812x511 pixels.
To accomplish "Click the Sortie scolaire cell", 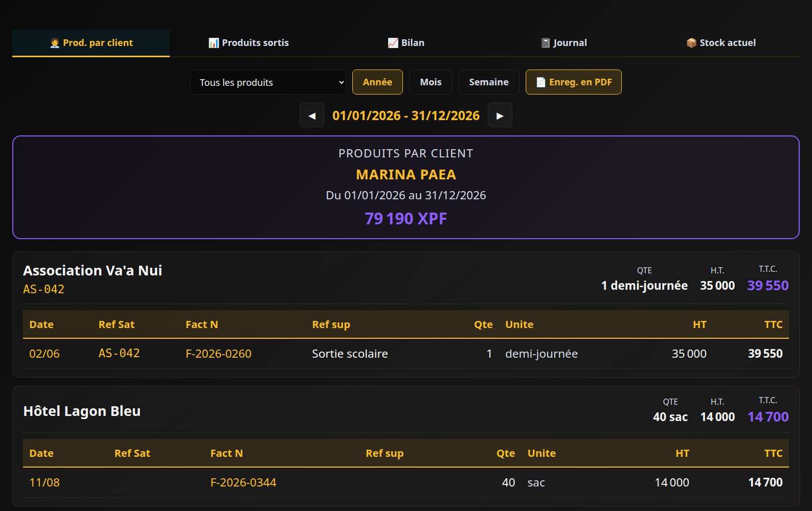I will tap(350, 354).
